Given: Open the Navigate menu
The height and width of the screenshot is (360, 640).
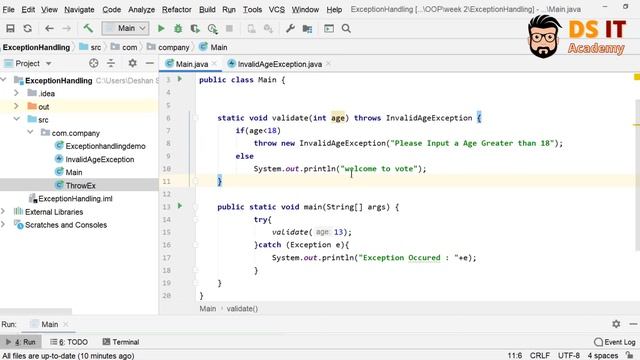Looking at the screenshot, I should 79,9.
